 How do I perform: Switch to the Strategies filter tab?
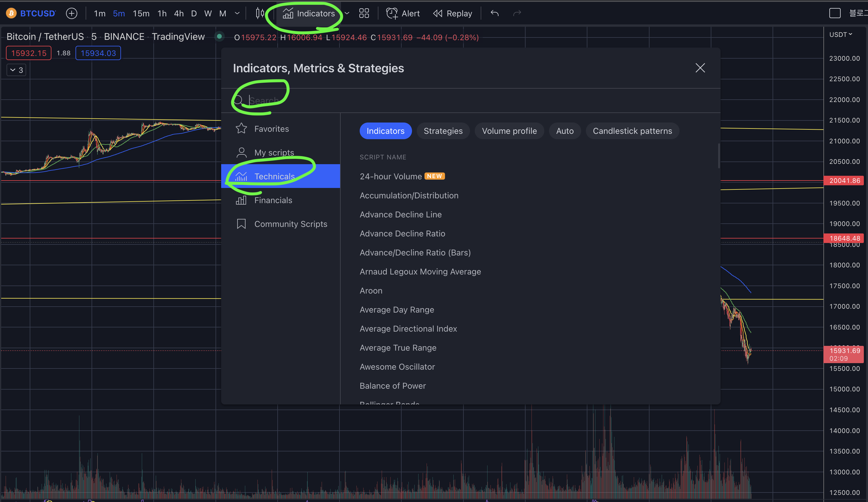click(443, 131)
